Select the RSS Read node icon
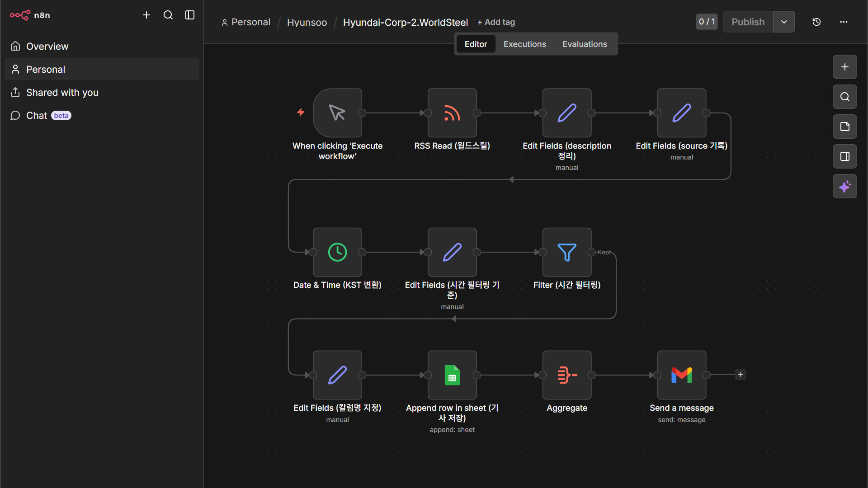868x488 pixels. click(x=452, y=113)
